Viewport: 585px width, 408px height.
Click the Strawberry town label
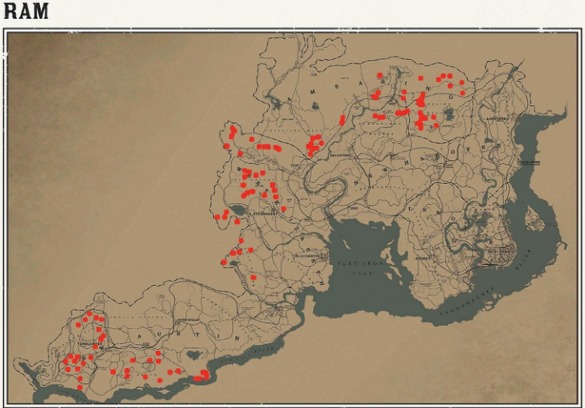point(265,214)
